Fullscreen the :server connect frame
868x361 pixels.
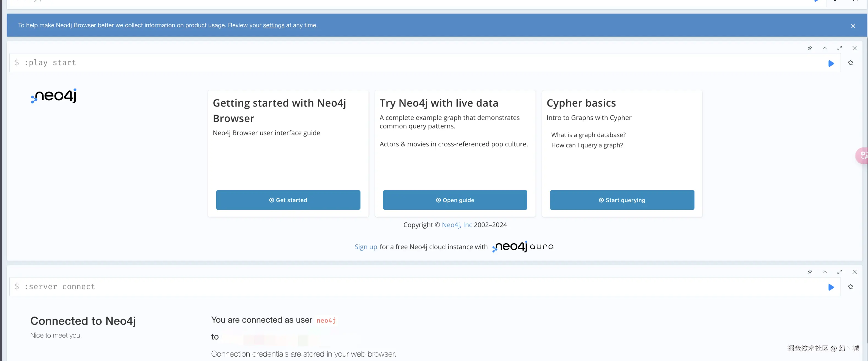click(839, 272)
